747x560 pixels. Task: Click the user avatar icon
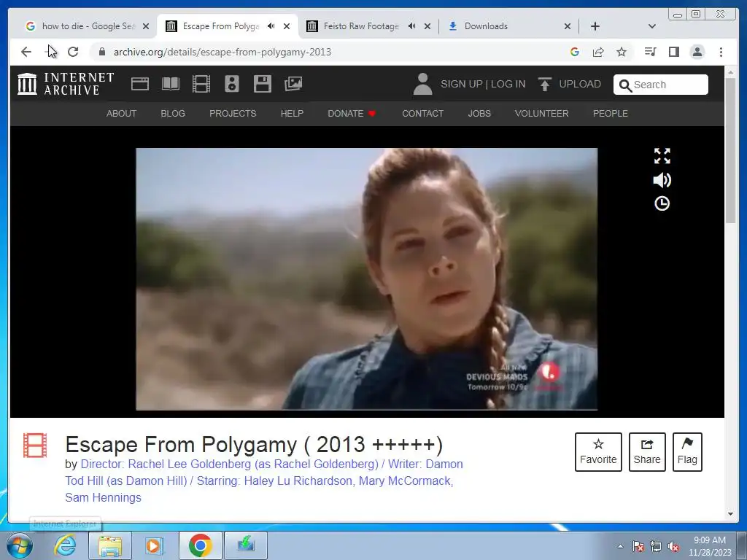(422, 84)
